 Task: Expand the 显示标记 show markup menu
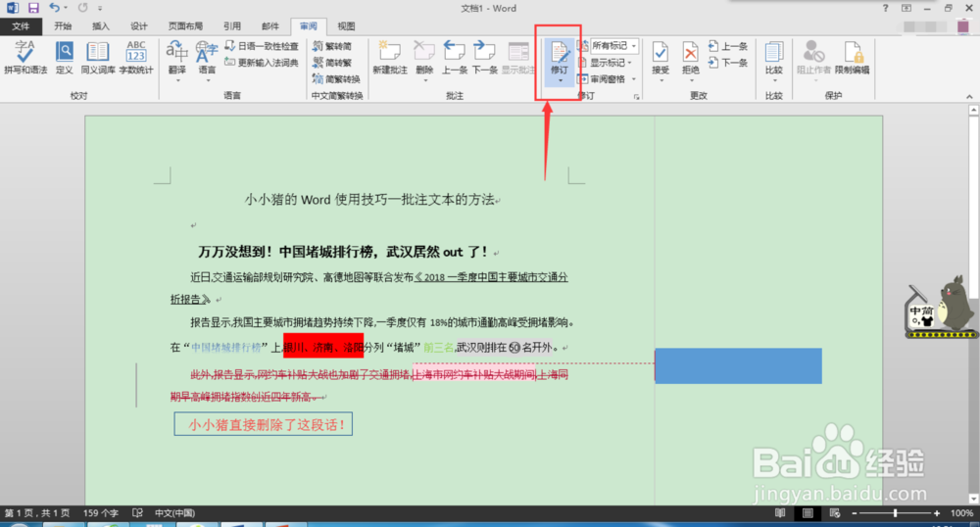[605, 63]
